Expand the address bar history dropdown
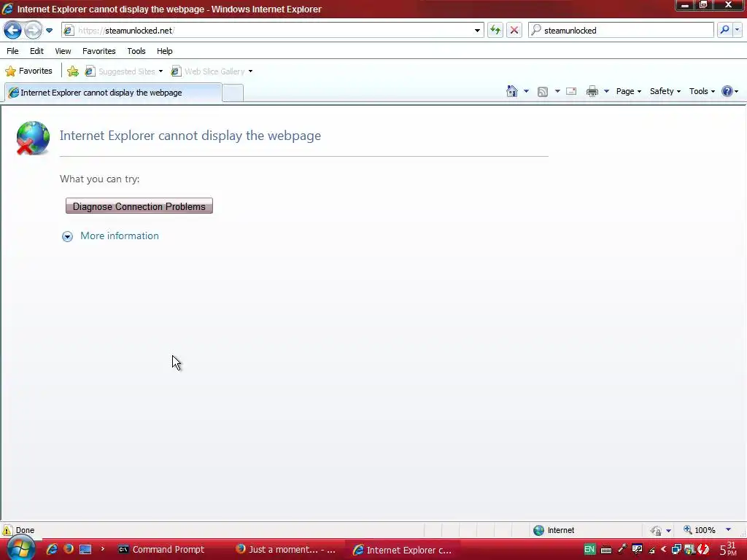Viewport: 747px width, 560px height. 477,31
